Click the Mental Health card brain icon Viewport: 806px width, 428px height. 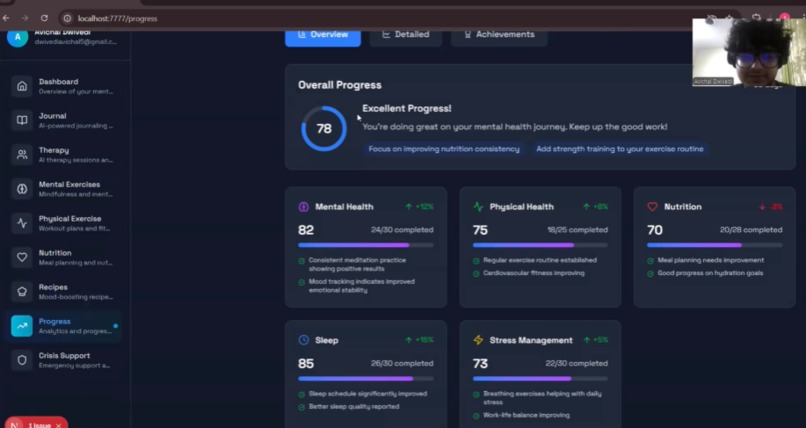coord(303,207)
